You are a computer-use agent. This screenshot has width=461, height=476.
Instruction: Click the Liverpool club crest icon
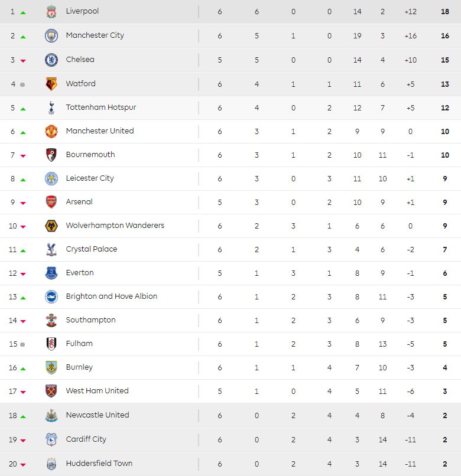51,11
